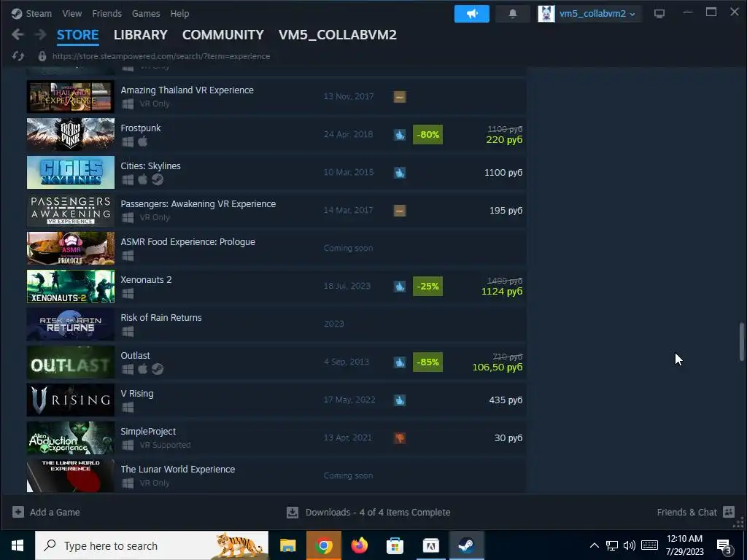The width and height of the screenshot is (747, 560).
Task: Open the VM5_COLLABVM2 profile tab
Action: 337,35
